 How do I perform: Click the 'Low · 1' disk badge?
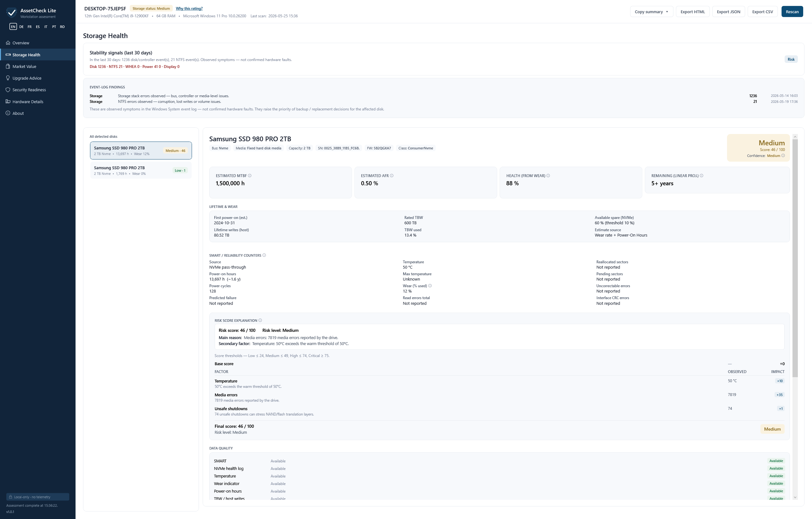click(180, 170)
